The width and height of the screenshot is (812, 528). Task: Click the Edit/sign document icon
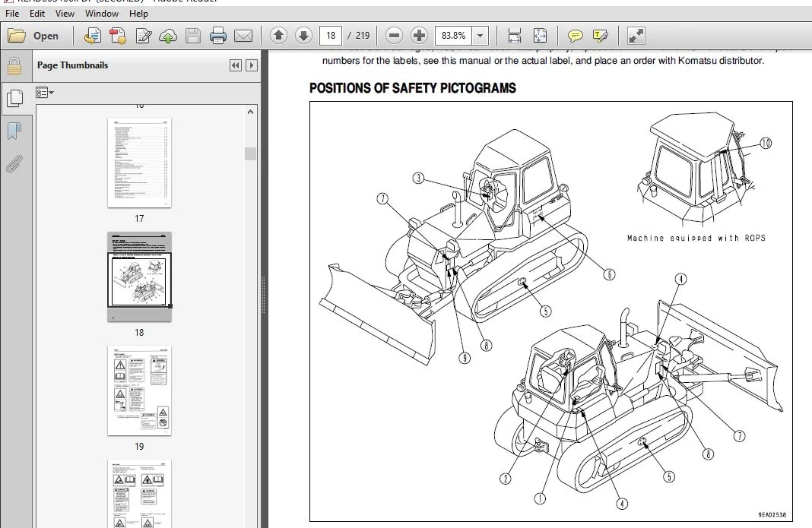coord(143,36)
